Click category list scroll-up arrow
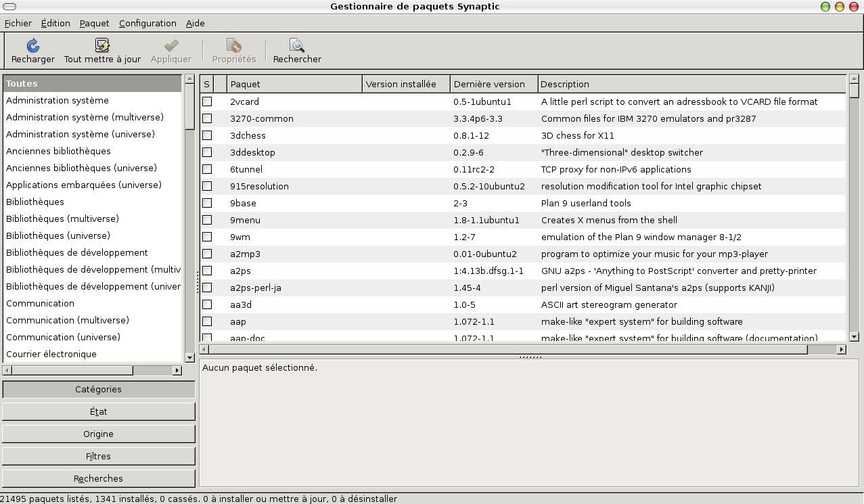This screenshot has width=864, height=504. [189, 79]
